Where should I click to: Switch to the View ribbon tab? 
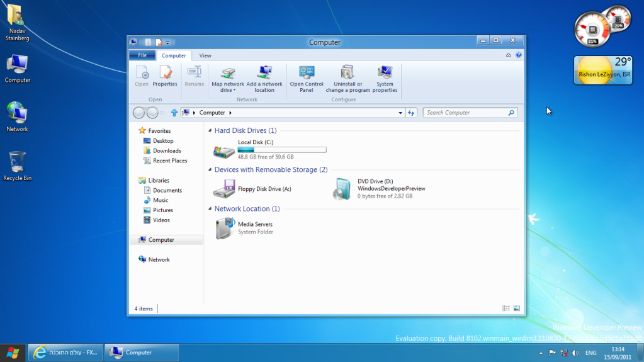coord(205,55)
